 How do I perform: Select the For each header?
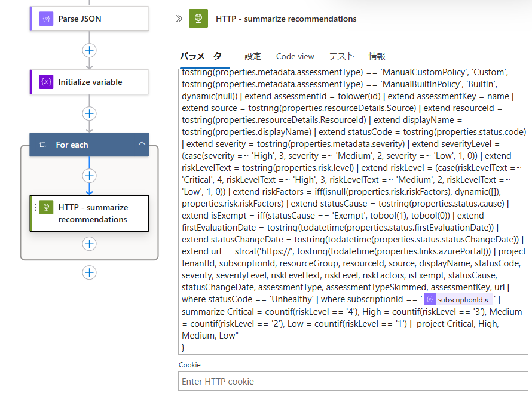(x=89, y=145)
